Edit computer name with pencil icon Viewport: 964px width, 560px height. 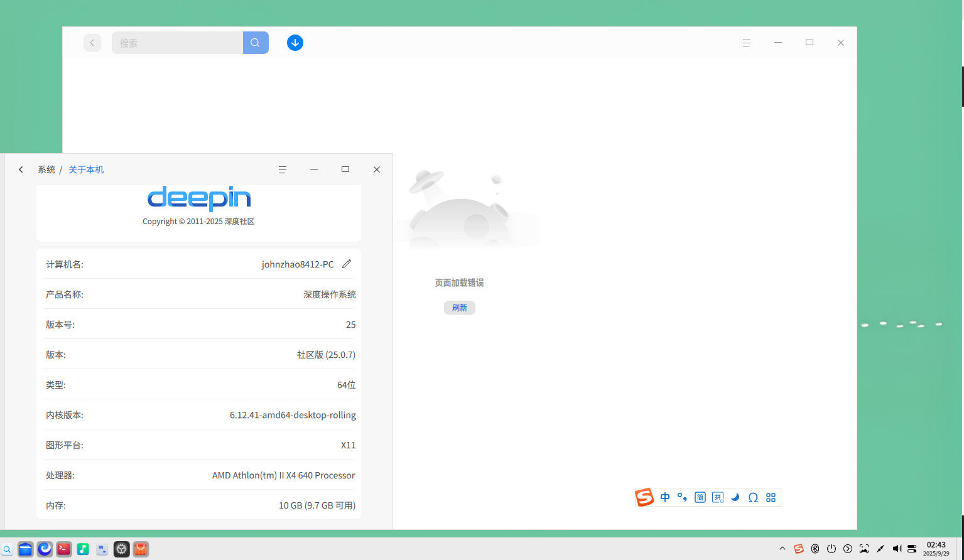tap(347, 264)
